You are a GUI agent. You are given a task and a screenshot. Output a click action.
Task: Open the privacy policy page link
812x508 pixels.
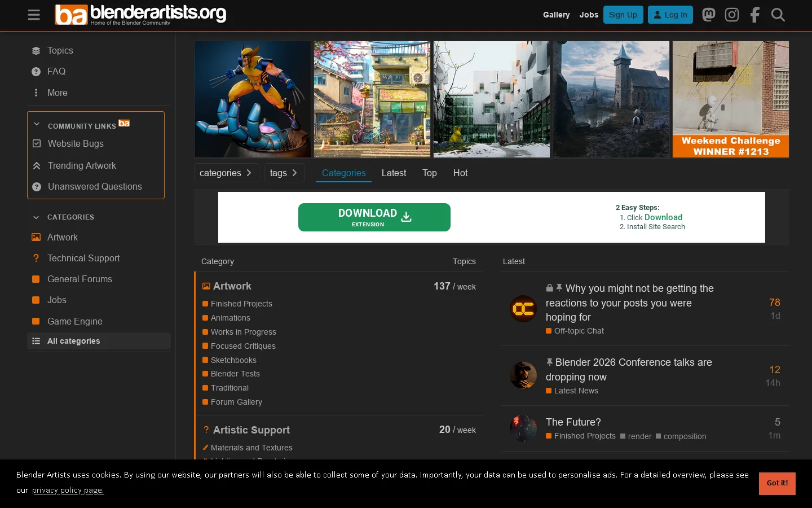(x=68, y=490)
